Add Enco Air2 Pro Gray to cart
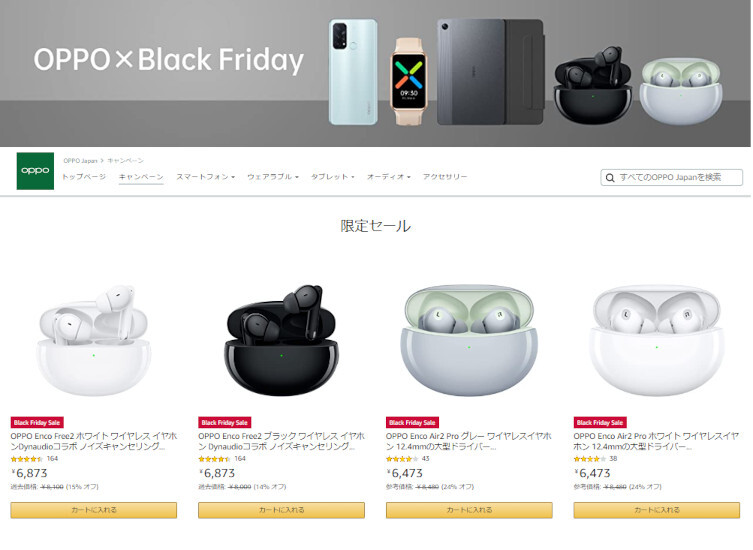 (469, 510)
